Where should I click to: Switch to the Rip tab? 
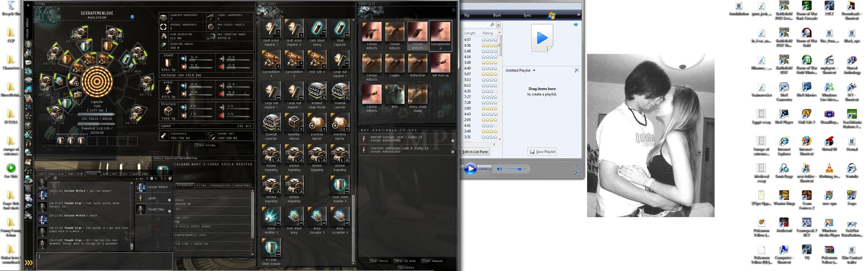(x=467, y=15)
